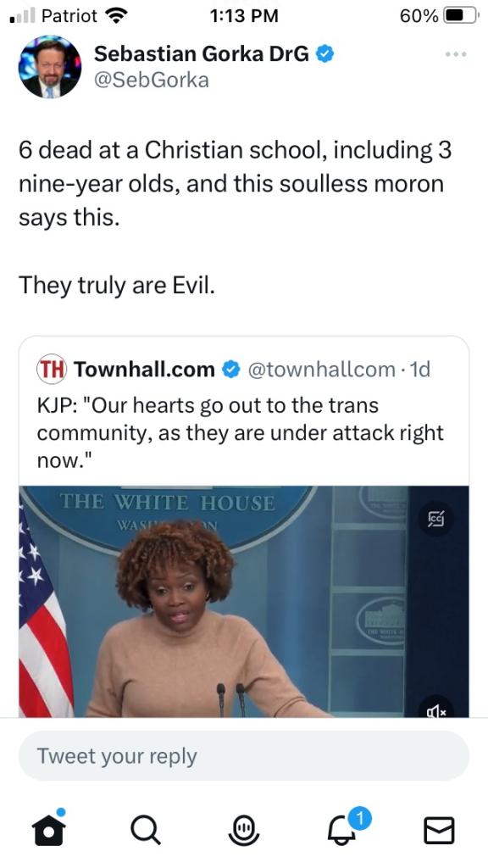Tap Townhall.com's verified checkmark badge

[x=230, y=370]
